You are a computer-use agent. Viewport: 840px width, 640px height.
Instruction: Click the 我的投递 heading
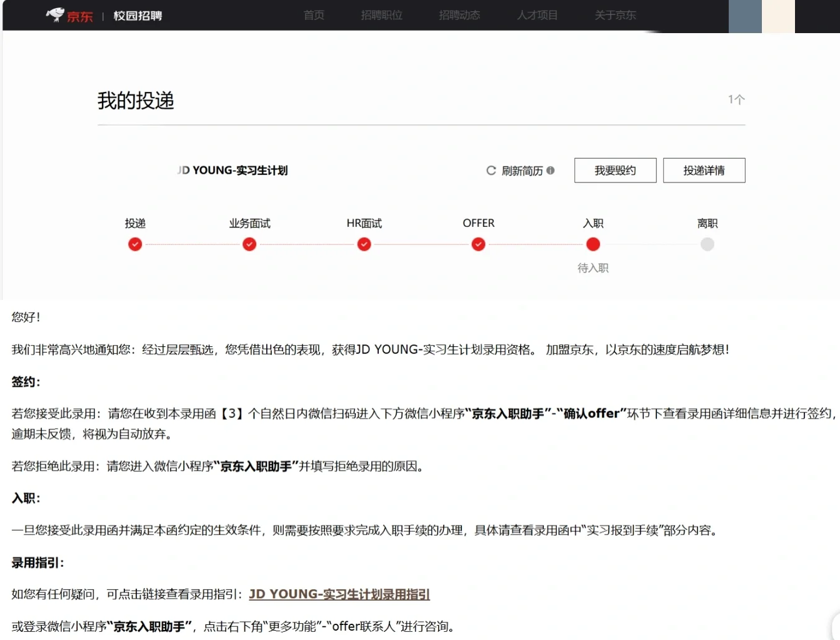click(136, 101)
